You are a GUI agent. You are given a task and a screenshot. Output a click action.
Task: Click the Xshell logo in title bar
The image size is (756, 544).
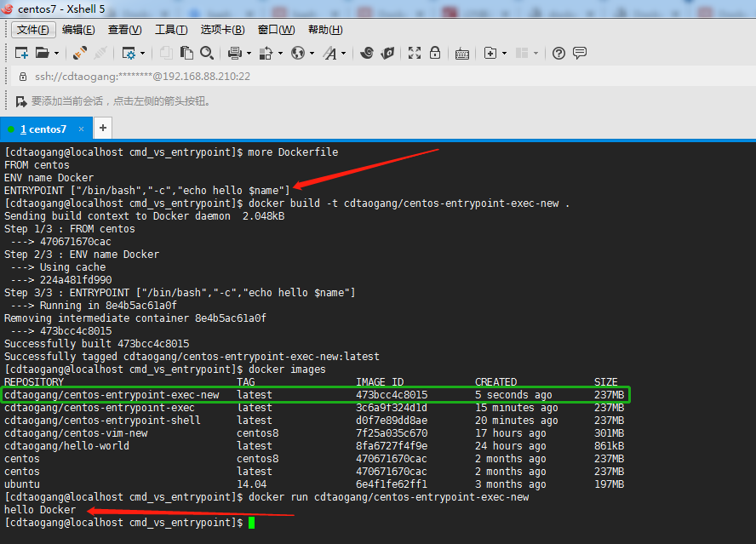click(7, 9)
